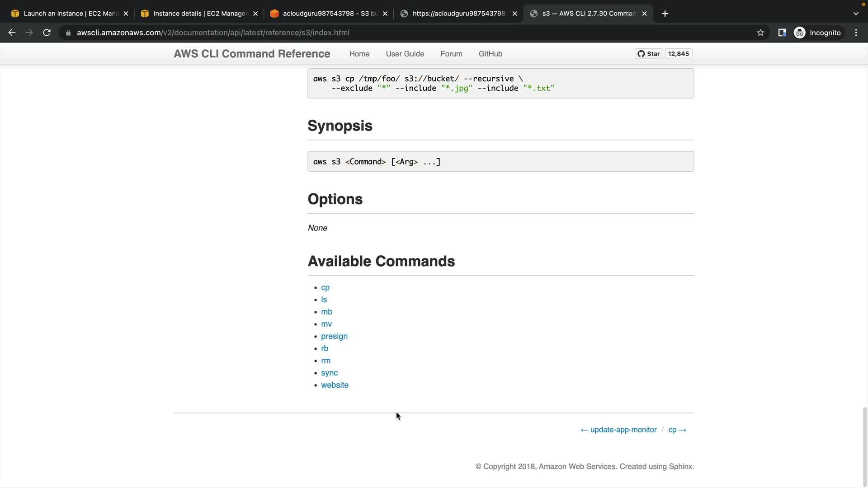This screenshot has width=868, height=488.
Task: Open the GitHub navigation link
Action: [x=490, y=54]
